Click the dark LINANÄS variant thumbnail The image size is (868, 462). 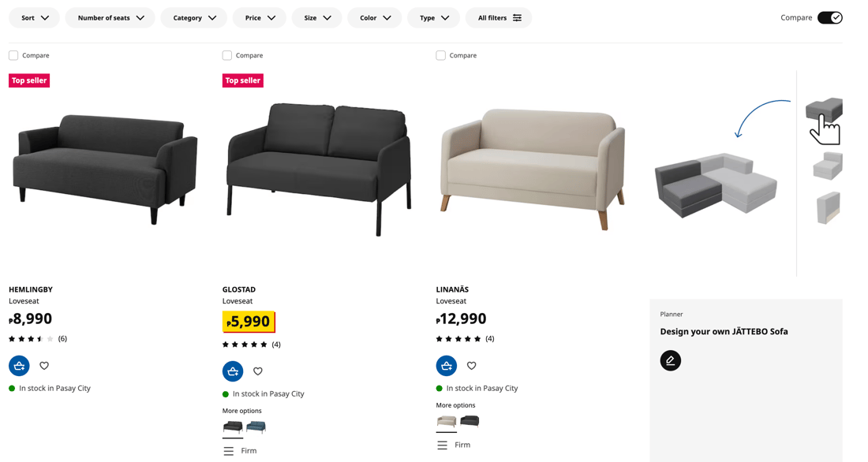point(470,421)
